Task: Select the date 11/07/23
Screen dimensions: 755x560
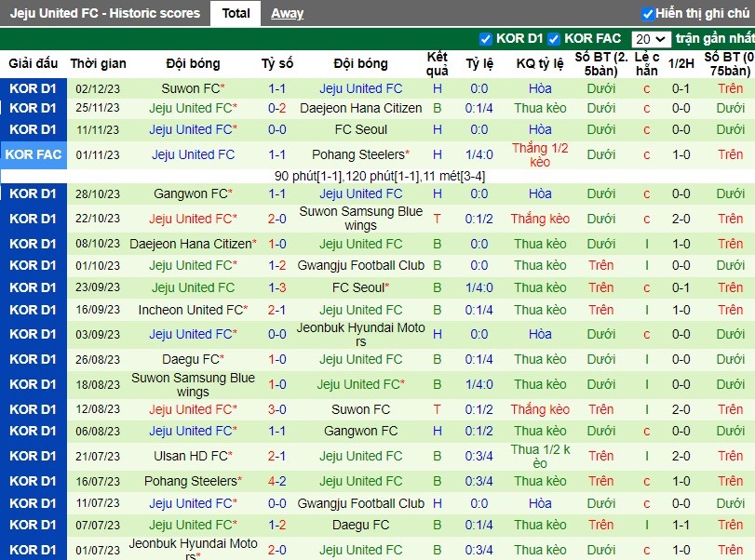Action: 98,503
